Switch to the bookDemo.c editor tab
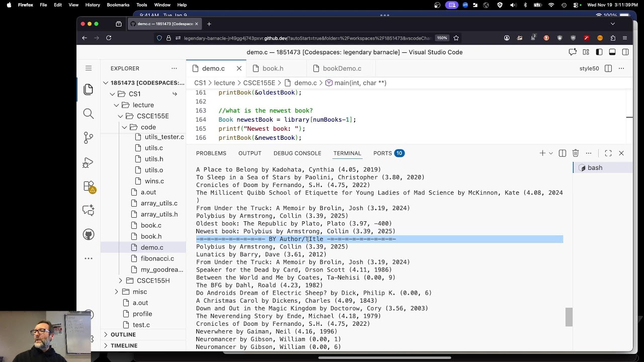 pyautogui.click(x=342, y=68)
